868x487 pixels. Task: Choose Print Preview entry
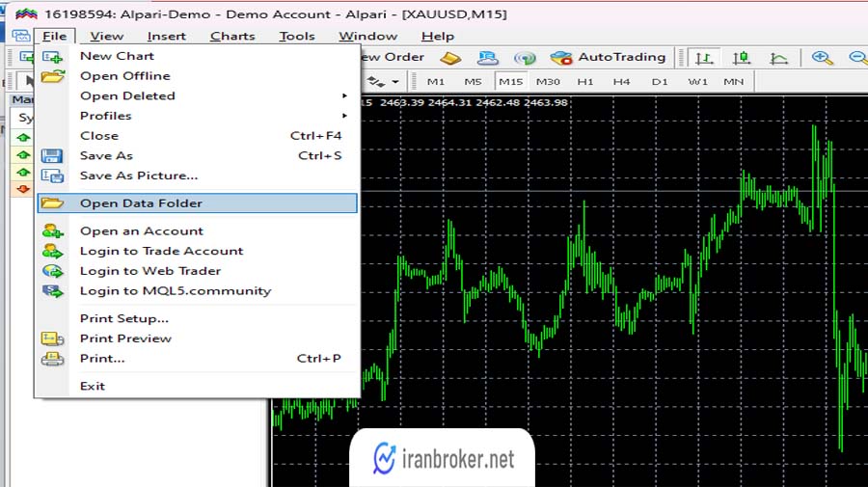coord(197,338)
